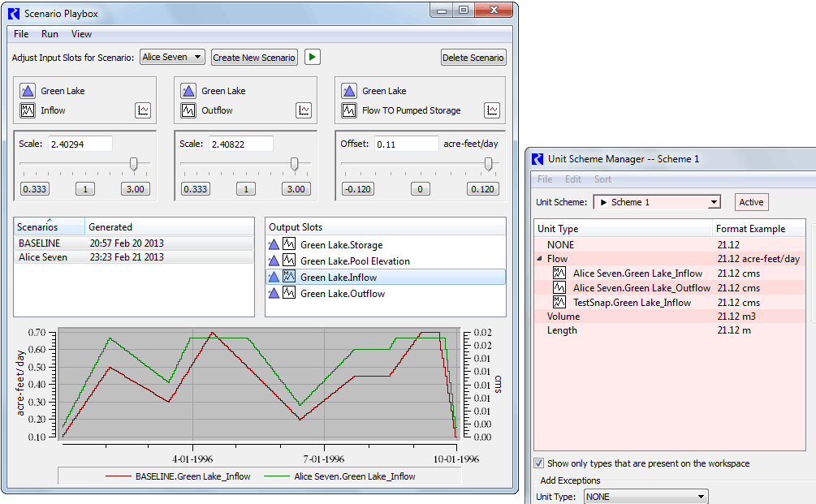Click the 0 preset button under Offset slider
816x504 pixels.
[x=420, y=189]
